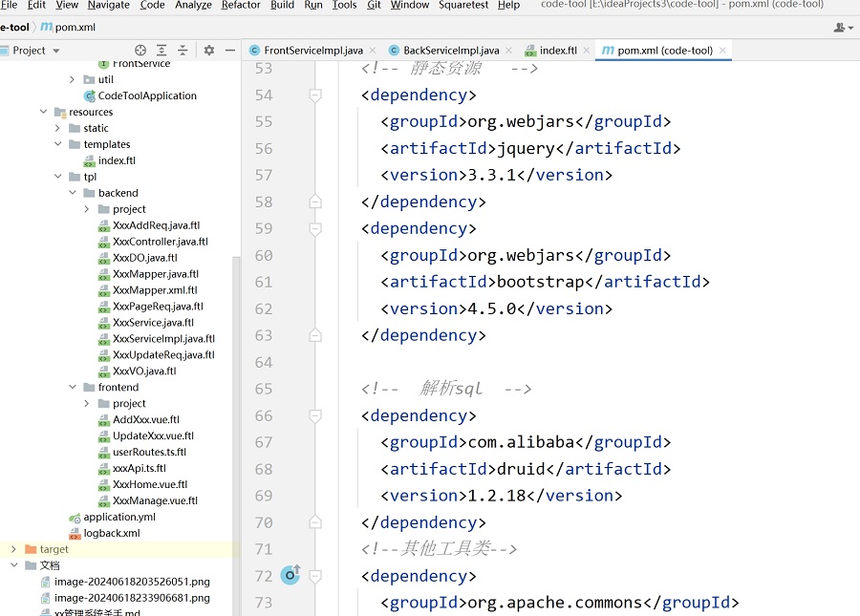860x616 pixels.
Task: Click the Collapse All icon in Project panel
Action: [x=183, y=50]
